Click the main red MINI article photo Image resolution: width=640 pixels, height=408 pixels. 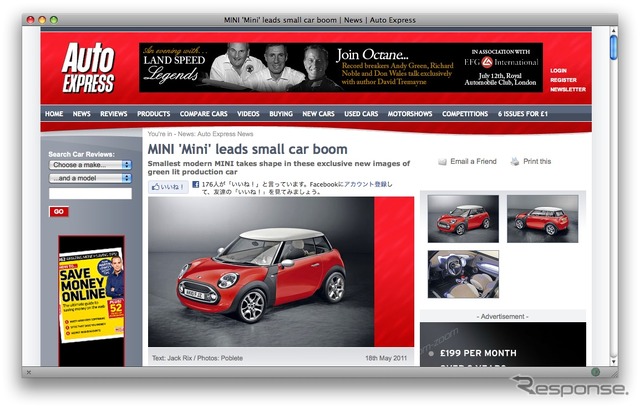tap(281, 272)
